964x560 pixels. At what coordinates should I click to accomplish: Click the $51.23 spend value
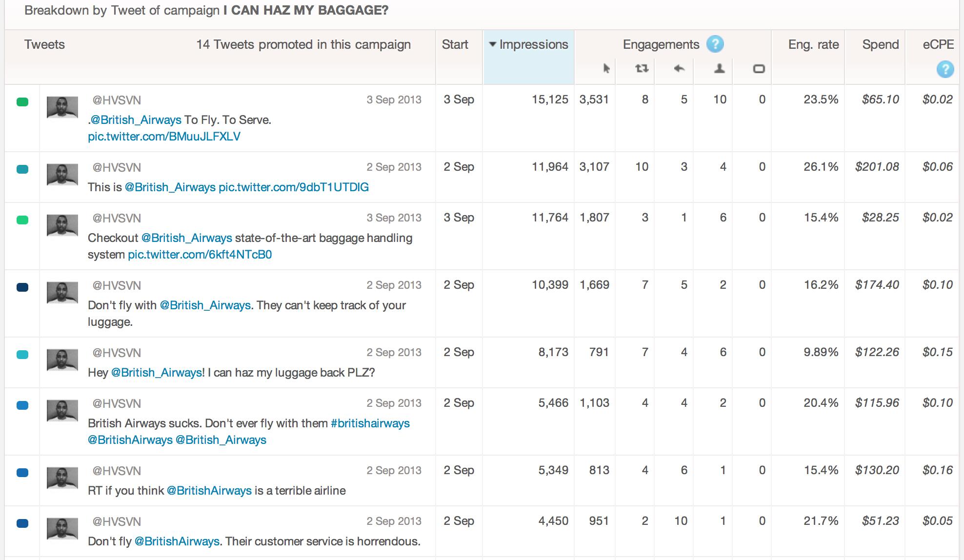(x=881, y=521)
